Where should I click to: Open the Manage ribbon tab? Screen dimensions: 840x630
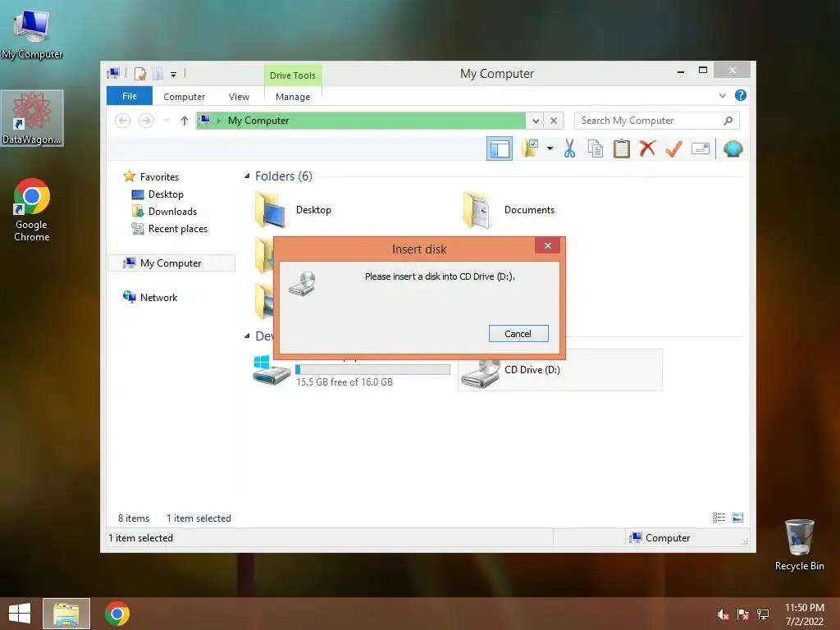coord(293,97)
